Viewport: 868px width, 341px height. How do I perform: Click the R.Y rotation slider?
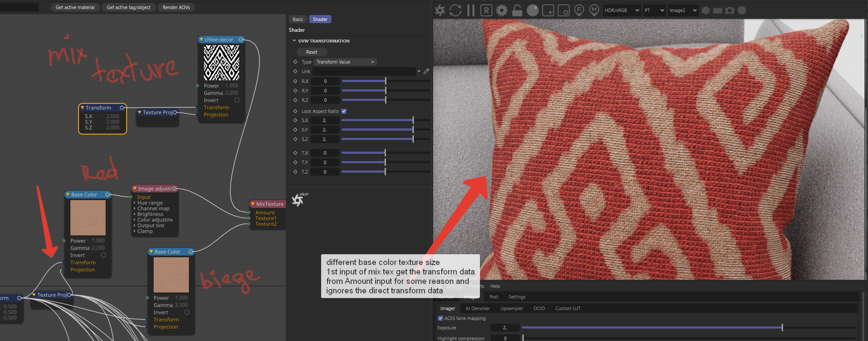click(x=385, y=91)
